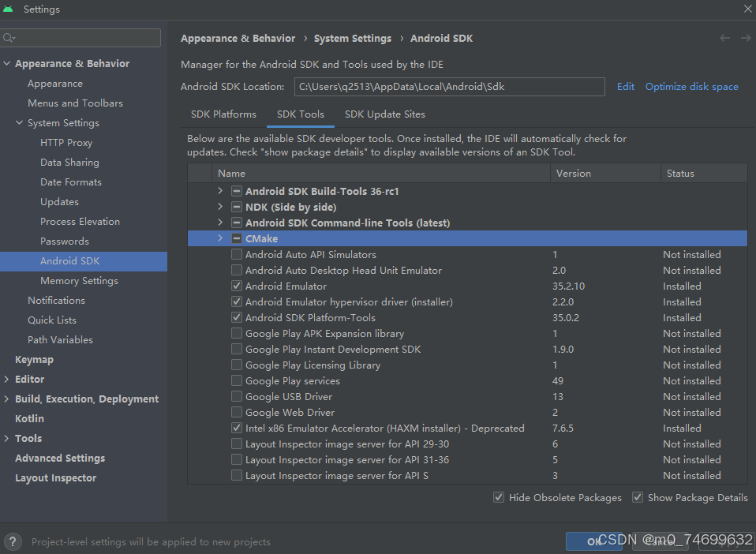This screenshot has width=756, height=554.
Task: Open Date Formats settings
Action: [71, 182]
